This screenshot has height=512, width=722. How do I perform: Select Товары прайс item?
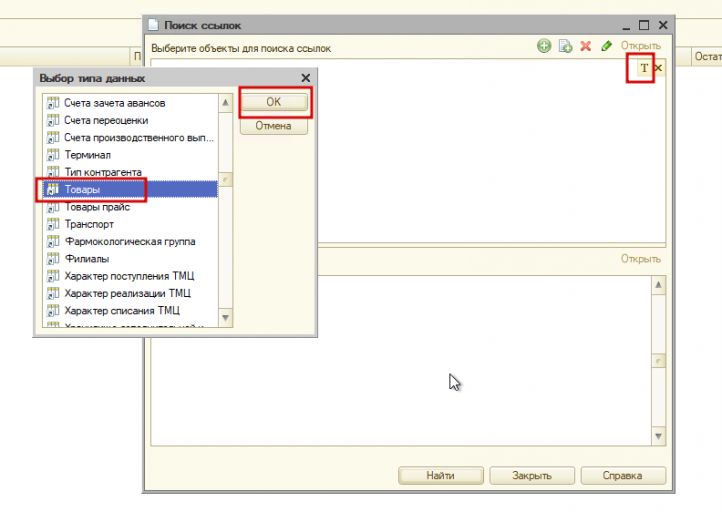[130, 207]
